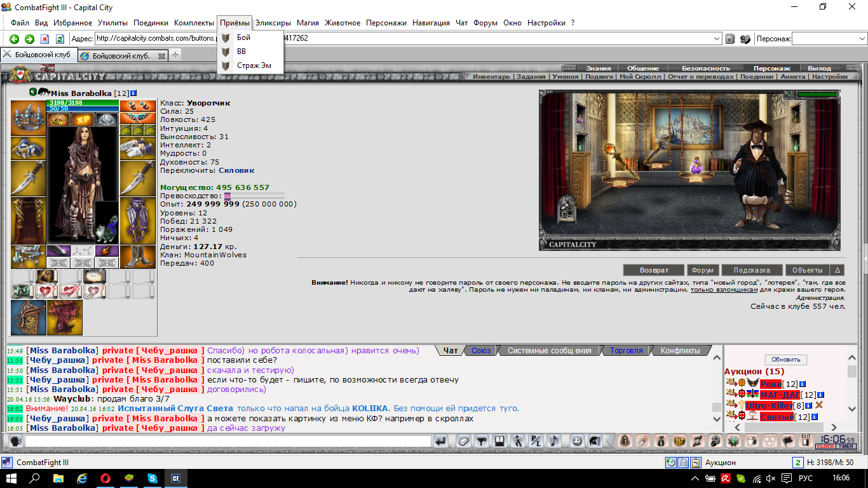This screenshot has height=488, width=868.
Task: Click the XP bonus icon above the avatar
Action: pyautogui.click(x=83, y=119)
